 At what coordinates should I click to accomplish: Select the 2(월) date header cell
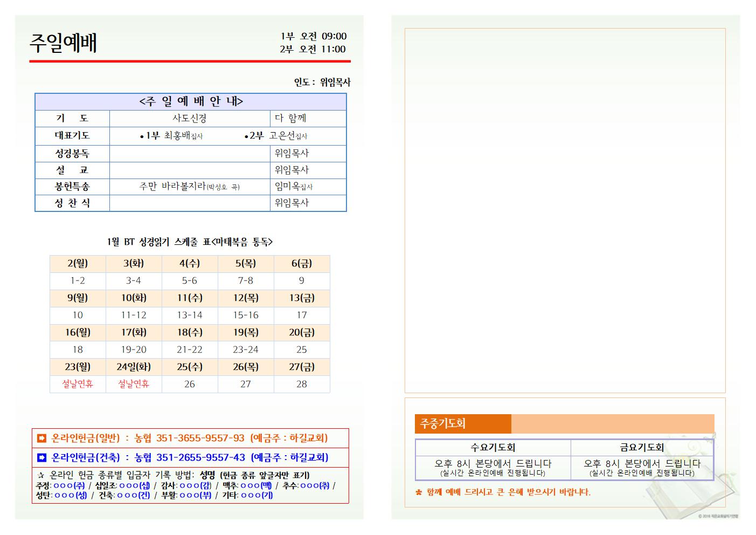point(78,264)
